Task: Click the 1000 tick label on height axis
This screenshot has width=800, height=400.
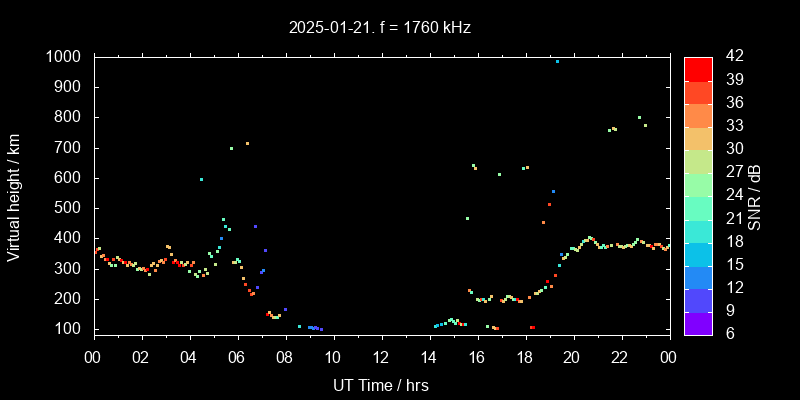Action: coord(66,57)
